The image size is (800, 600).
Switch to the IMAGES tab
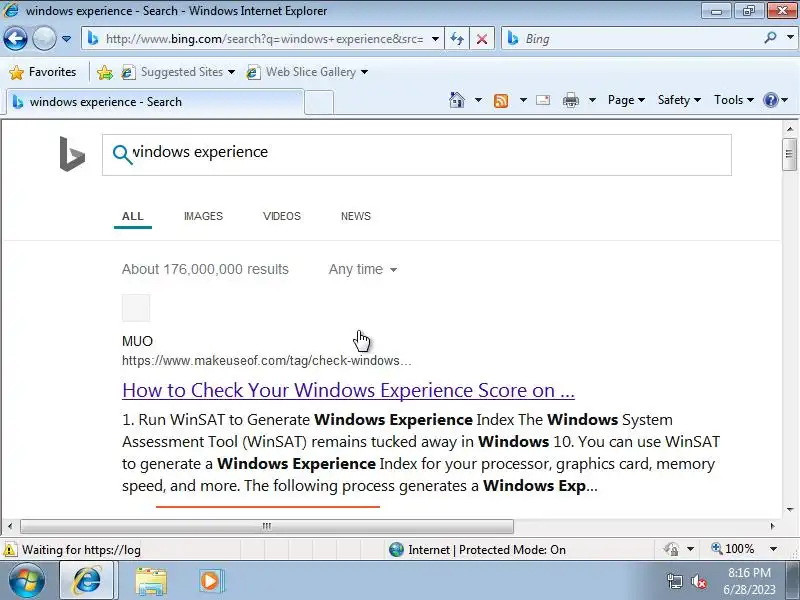(x=203, y=216)
